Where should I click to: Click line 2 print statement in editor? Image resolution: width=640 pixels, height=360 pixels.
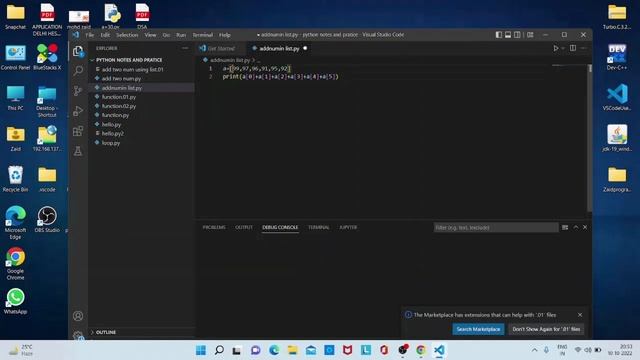(280, 77)
